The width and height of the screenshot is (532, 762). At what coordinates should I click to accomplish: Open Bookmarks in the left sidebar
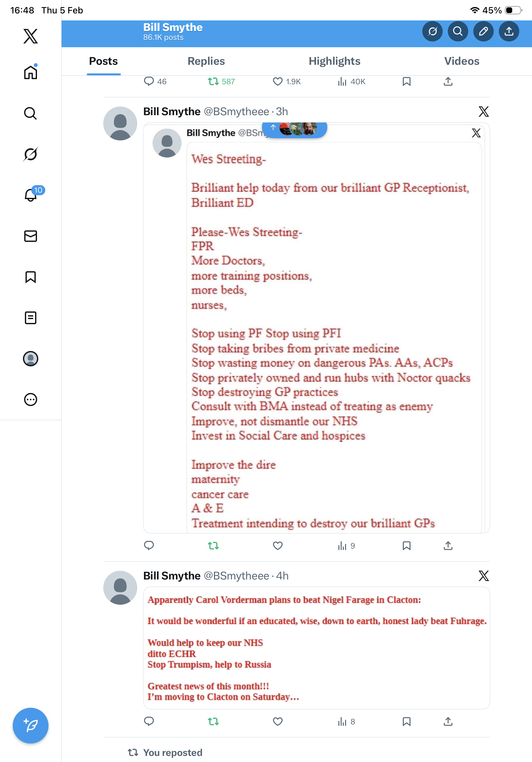click(31, 277)
